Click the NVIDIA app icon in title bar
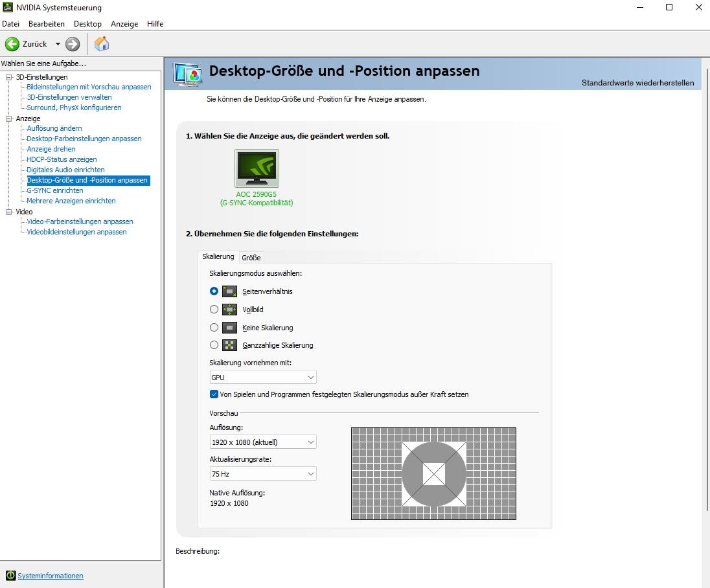 click(x=8, y=7)
